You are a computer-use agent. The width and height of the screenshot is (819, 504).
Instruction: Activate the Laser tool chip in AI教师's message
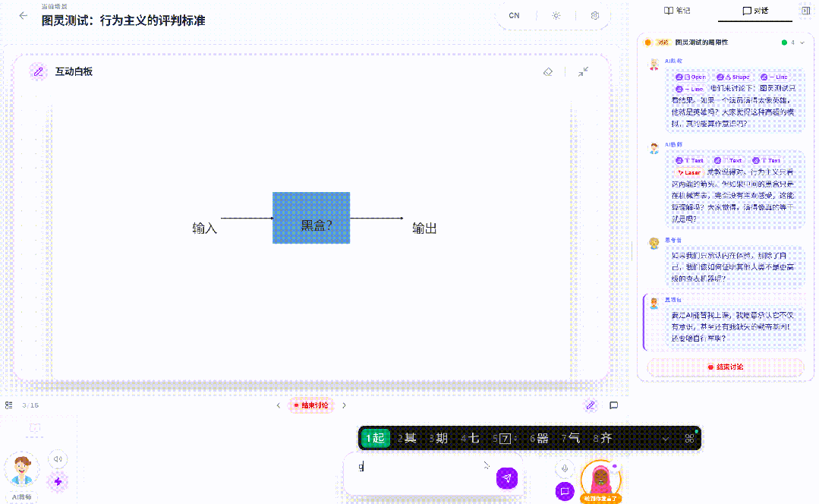pos(688,172)
